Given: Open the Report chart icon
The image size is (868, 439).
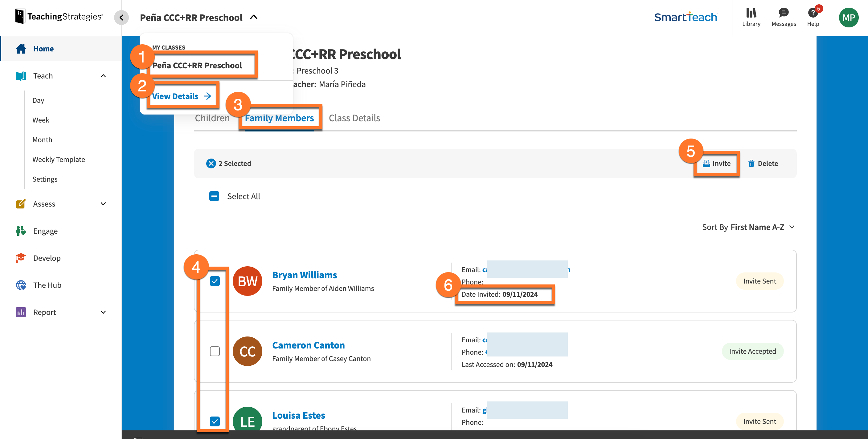Looking at the screenshot, I should (x=21, y=312).
